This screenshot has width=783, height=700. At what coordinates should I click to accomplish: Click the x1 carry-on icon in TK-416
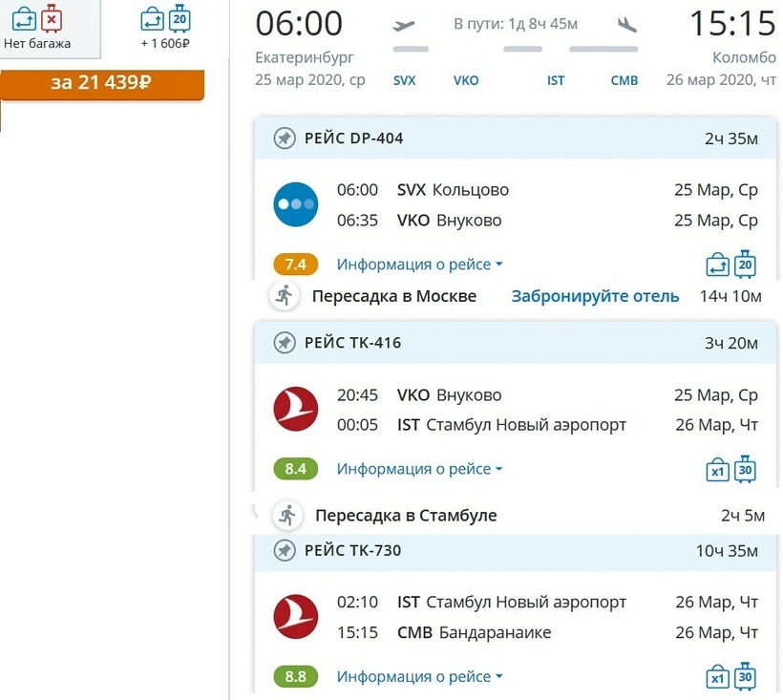click(x=717, y=470)
